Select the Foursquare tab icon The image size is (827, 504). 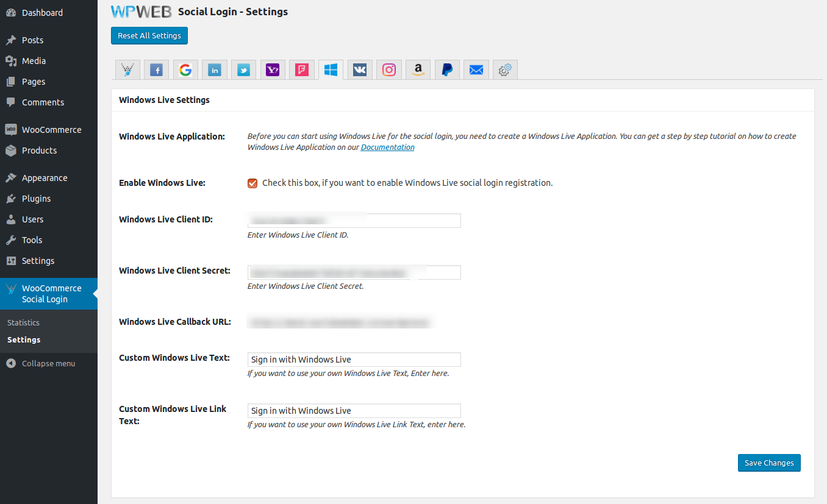pyautogui.click(x=302, y=70)
